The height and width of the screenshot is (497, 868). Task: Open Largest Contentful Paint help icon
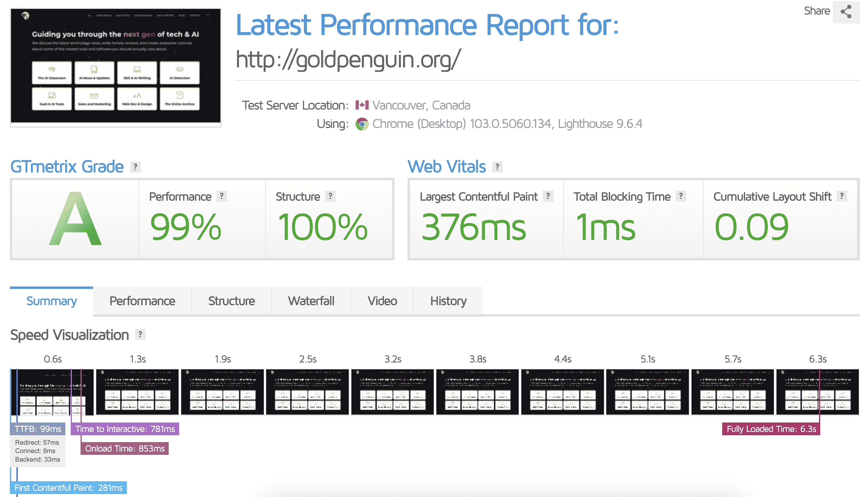click(548, 196)
